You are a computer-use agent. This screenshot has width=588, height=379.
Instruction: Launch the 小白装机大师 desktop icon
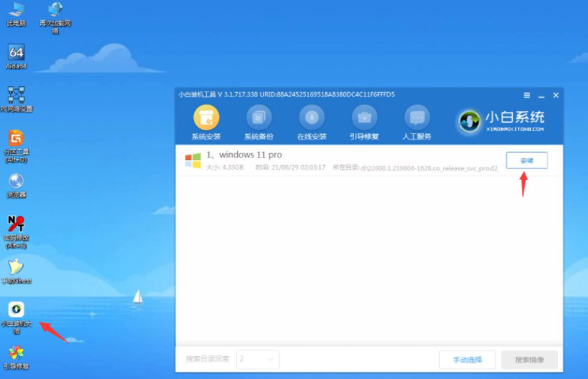pyautogui.click(x=16, y=318)
